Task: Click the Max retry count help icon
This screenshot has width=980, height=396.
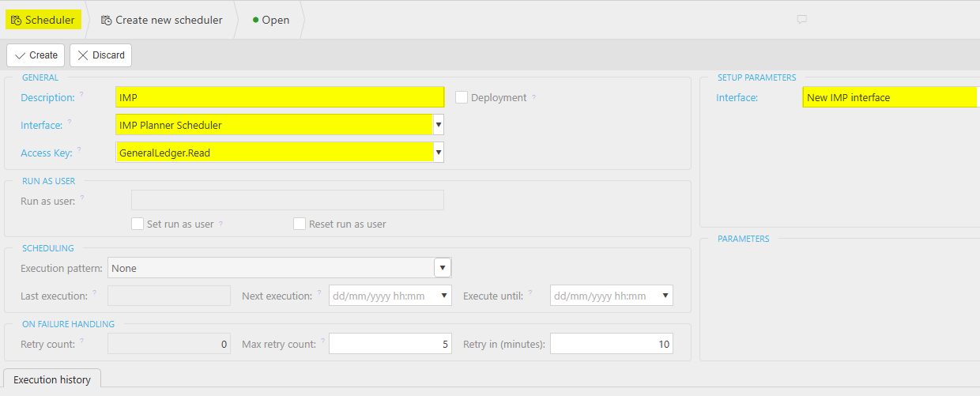Action: (322, 341)
